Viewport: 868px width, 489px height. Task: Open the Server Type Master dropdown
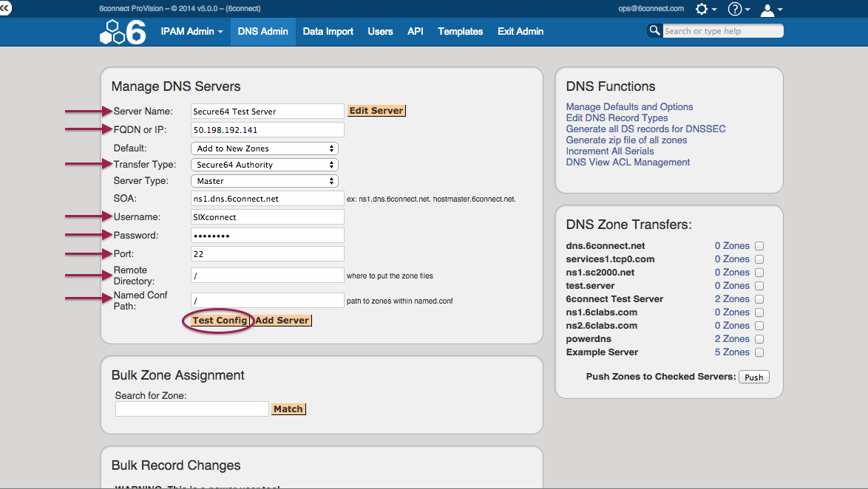click(264, 181)
